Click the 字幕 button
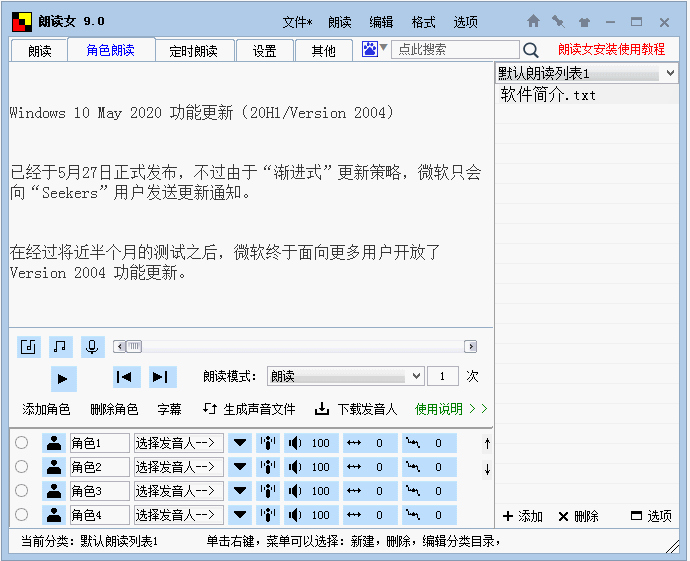690x561 pixels. [x=169, y=409]
